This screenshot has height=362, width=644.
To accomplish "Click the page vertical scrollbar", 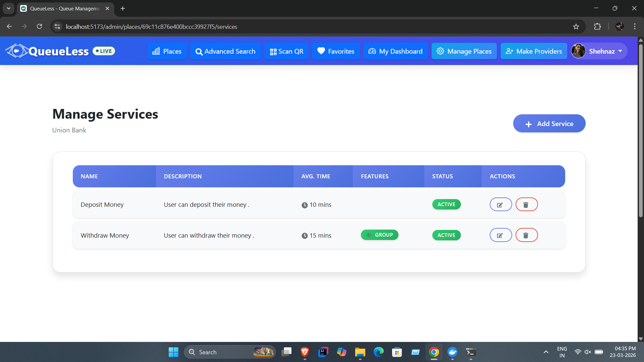I will [x=641, y=131].
